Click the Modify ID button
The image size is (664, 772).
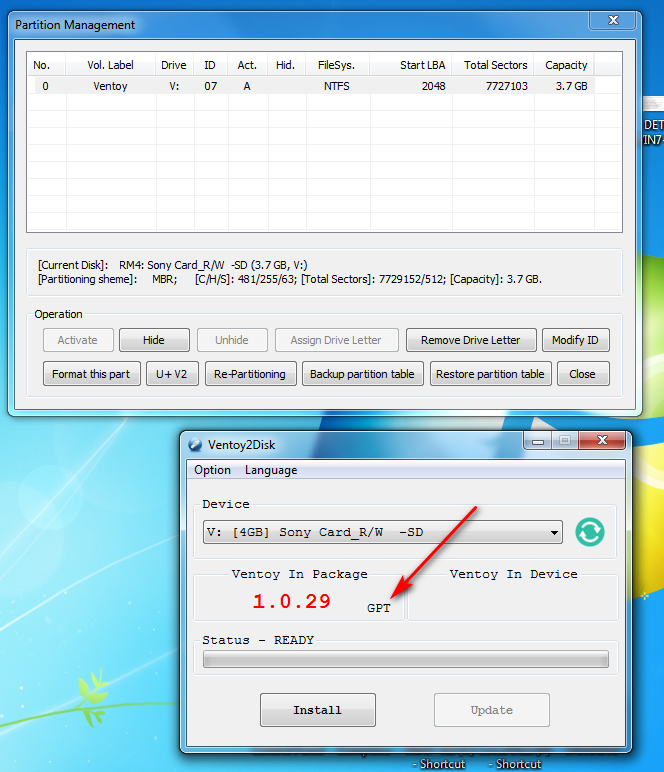[x=575, y=340]
